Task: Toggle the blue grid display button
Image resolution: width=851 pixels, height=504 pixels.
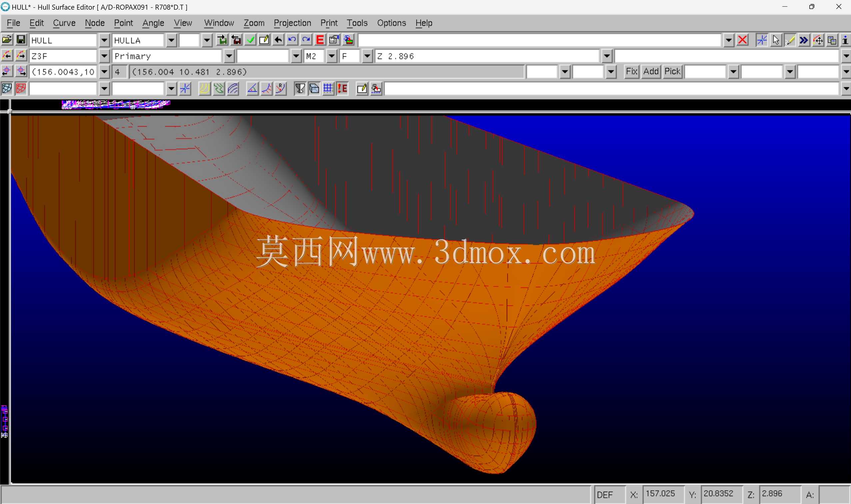Action: tap(328, 89)
